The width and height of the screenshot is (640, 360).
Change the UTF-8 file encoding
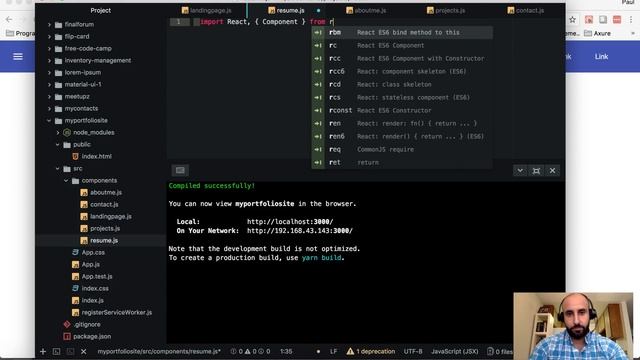pyautogui.click(x=413, y=351)
